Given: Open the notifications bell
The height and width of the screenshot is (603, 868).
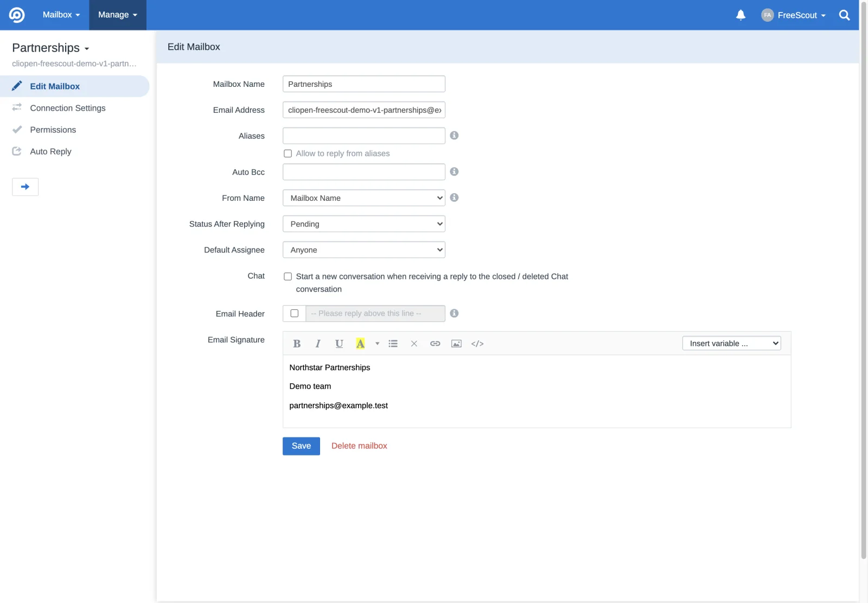Looking at the screenshot, I should (x=741, y=15).
